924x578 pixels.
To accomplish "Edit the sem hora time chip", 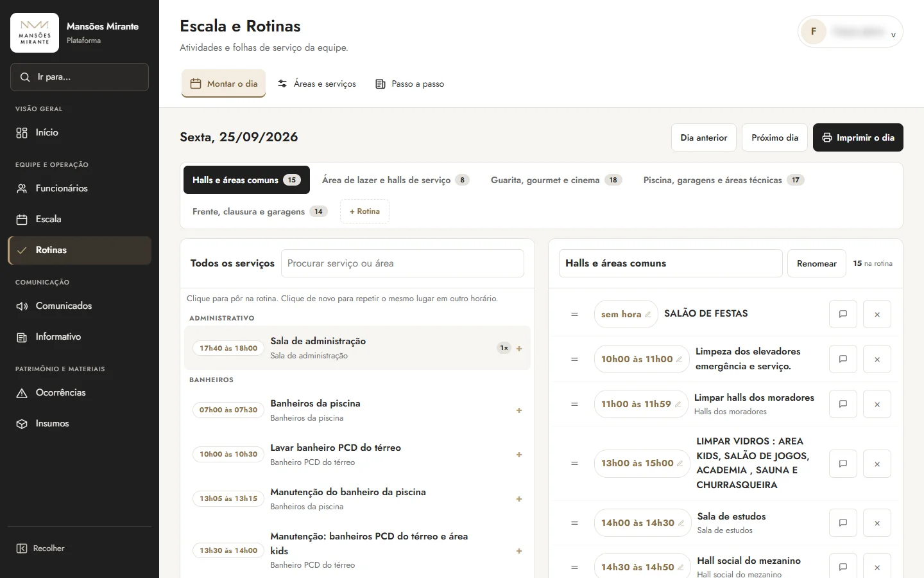I will coord(626,314).
